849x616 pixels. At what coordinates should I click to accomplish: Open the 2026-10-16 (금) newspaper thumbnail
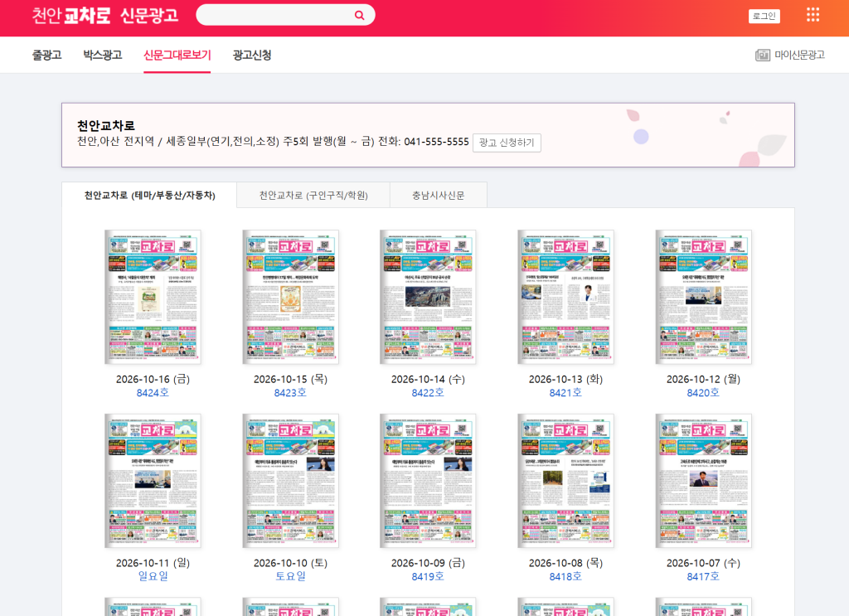(x=153, y=297)
